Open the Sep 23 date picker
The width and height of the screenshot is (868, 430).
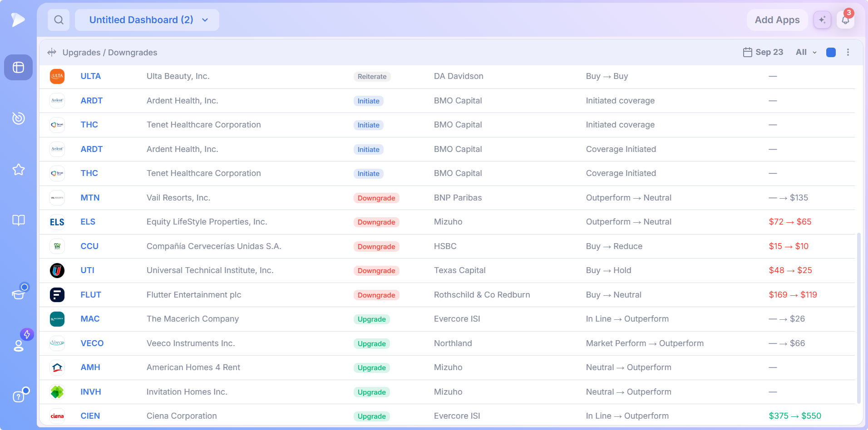click(x=763, y=52)
